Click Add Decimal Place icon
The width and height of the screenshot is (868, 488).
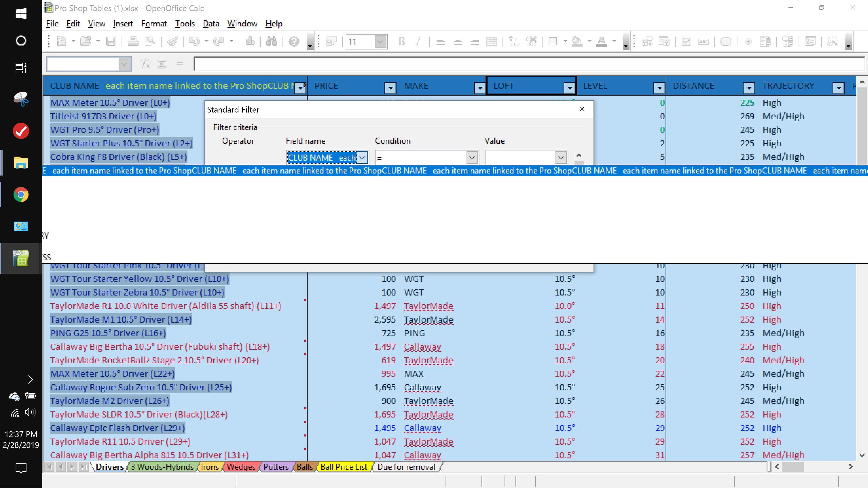coord(514,41)
